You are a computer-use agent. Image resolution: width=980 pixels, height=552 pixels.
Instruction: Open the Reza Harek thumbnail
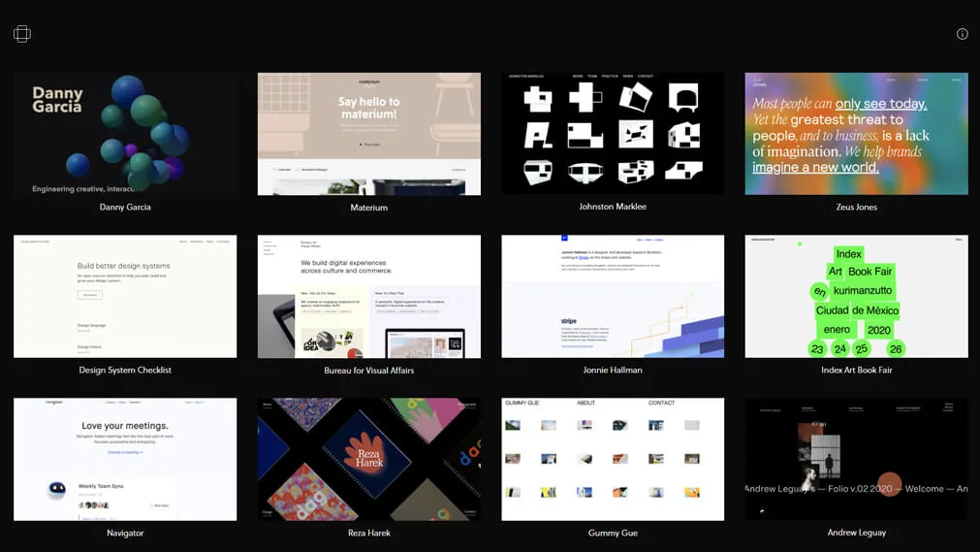click(x=368, y=460)
